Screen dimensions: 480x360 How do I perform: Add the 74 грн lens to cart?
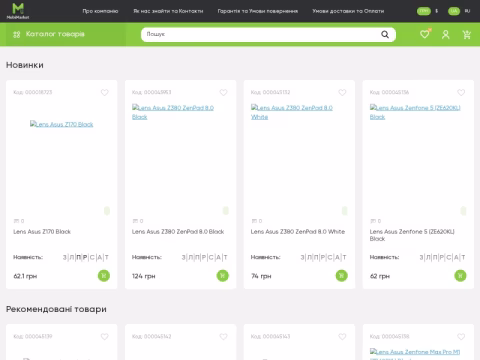click(341, 276)
